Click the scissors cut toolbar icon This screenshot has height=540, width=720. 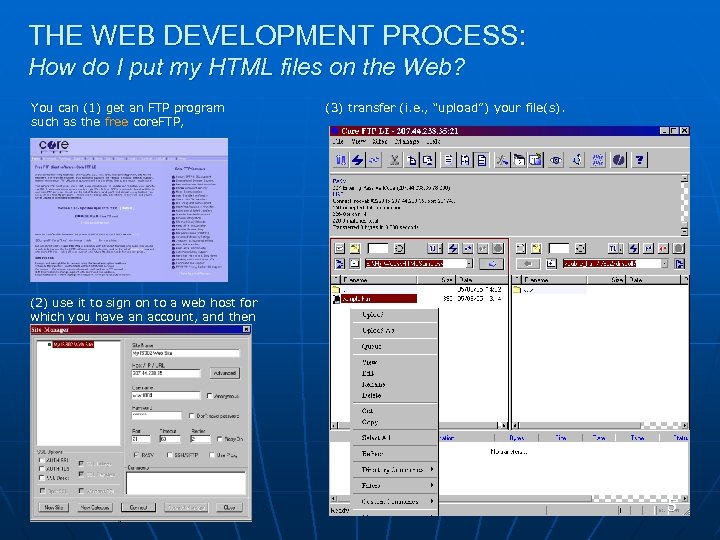tap(394, 160)
